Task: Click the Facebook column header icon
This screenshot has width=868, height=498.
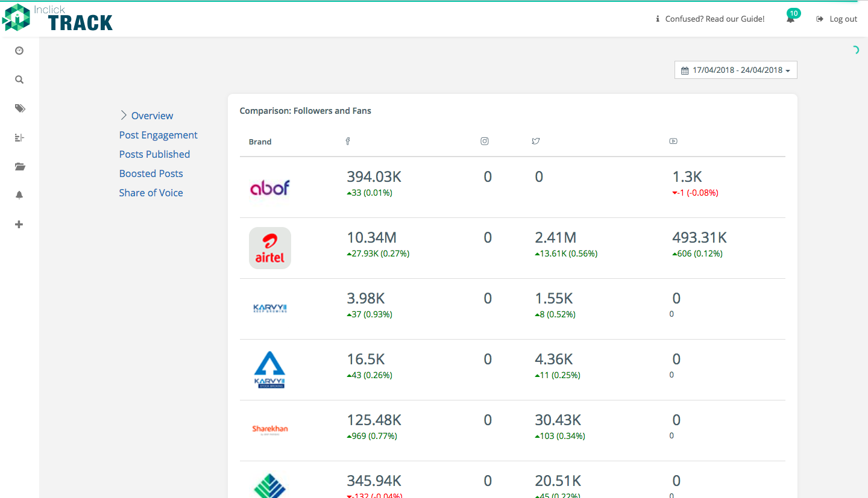Action: coord(348,142)
